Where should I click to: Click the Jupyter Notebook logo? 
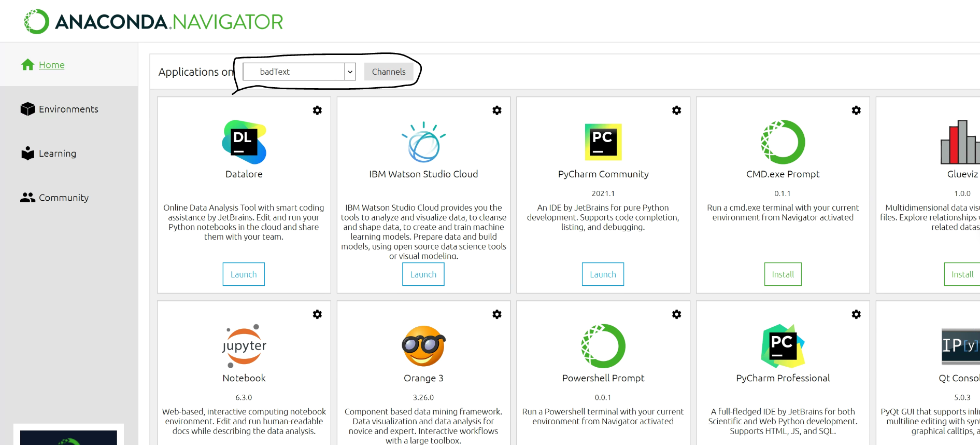(x=244, y=346)
